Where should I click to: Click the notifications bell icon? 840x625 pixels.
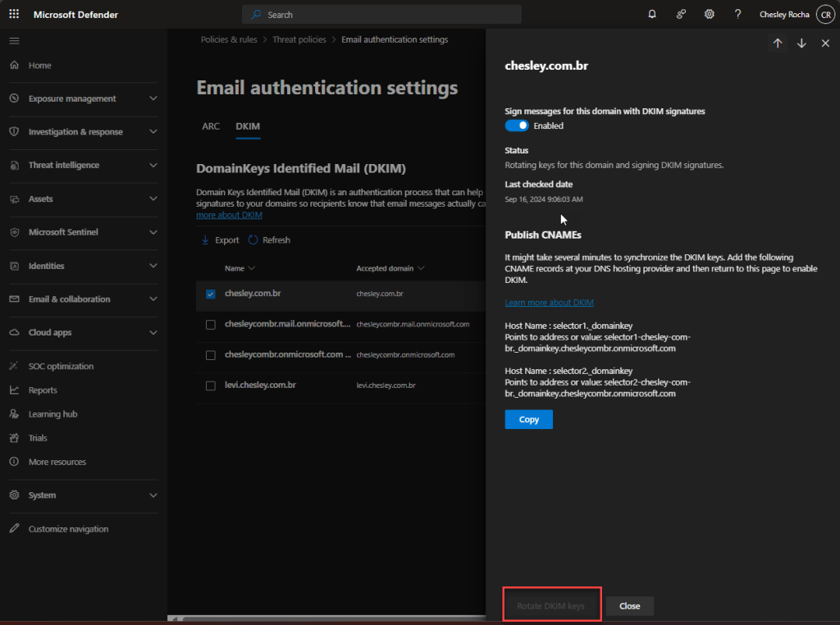(652, 15)
